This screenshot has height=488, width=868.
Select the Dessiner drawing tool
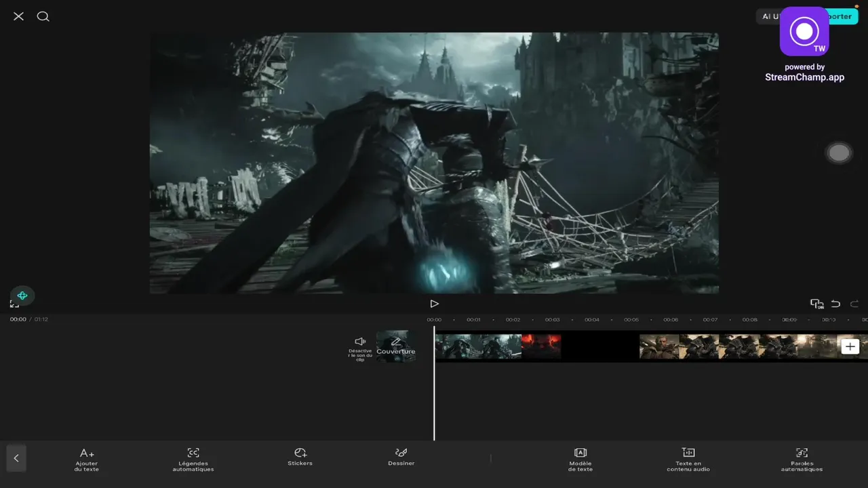click(401, 457)
